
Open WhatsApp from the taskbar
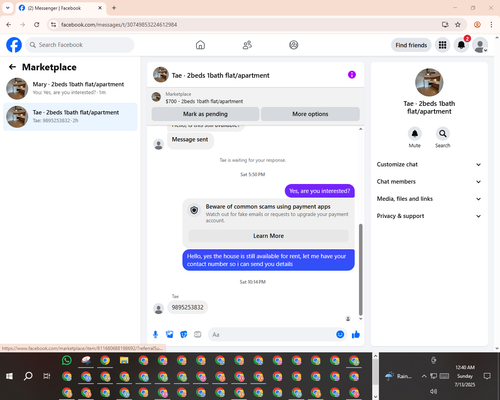tap(67, 360)
